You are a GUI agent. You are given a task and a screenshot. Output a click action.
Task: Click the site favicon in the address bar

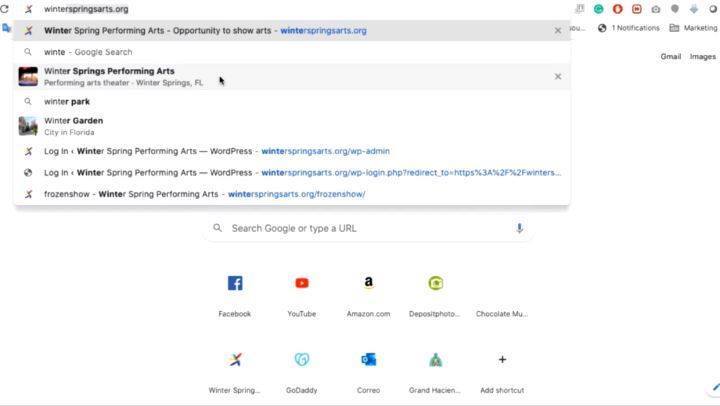[28, 9]
